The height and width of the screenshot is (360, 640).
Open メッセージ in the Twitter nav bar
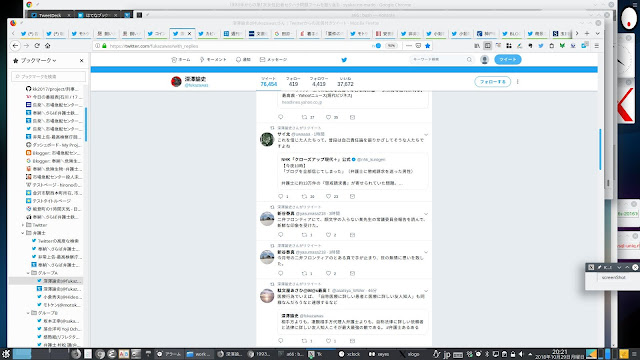click(273, 60)
